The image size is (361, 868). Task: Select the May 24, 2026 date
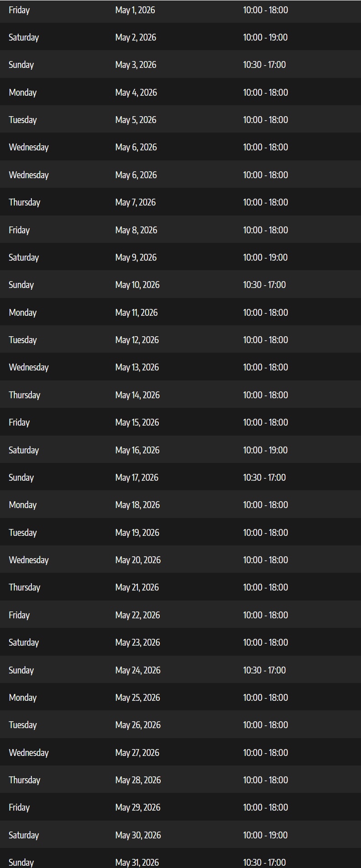point(137,670)
